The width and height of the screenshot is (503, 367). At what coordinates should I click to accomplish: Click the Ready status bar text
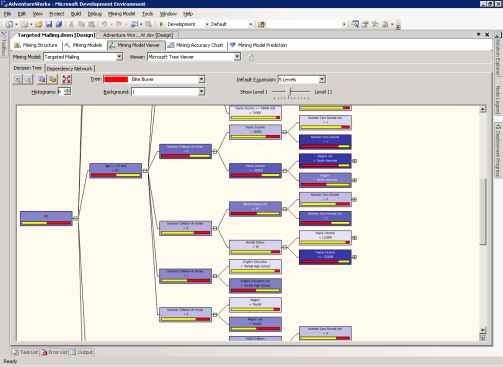[x=10, y=361]
